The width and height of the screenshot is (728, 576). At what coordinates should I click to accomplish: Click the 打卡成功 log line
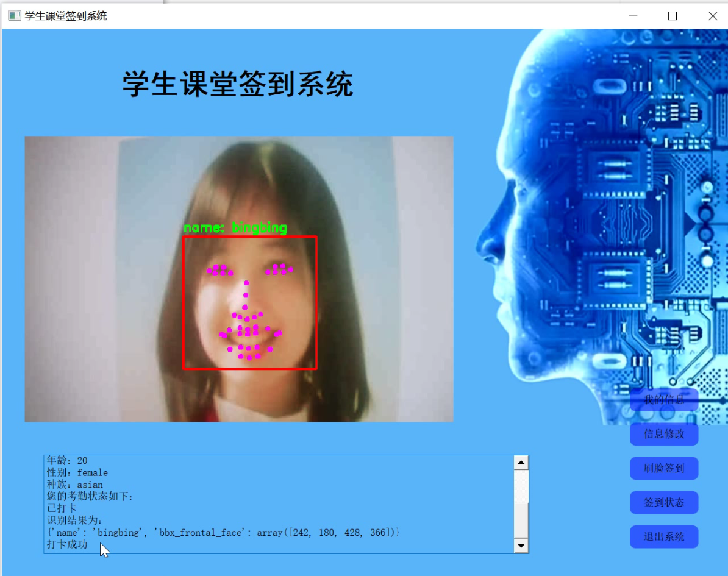click(67, 544)
